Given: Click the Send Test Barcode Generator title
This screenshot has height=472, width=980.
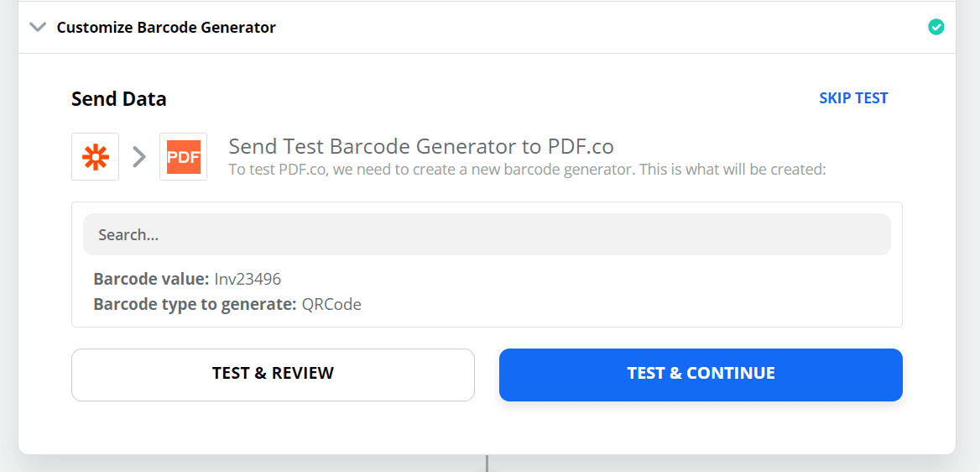Looking at the screenshot, I should pyautogui.click(x=373, y=147).
